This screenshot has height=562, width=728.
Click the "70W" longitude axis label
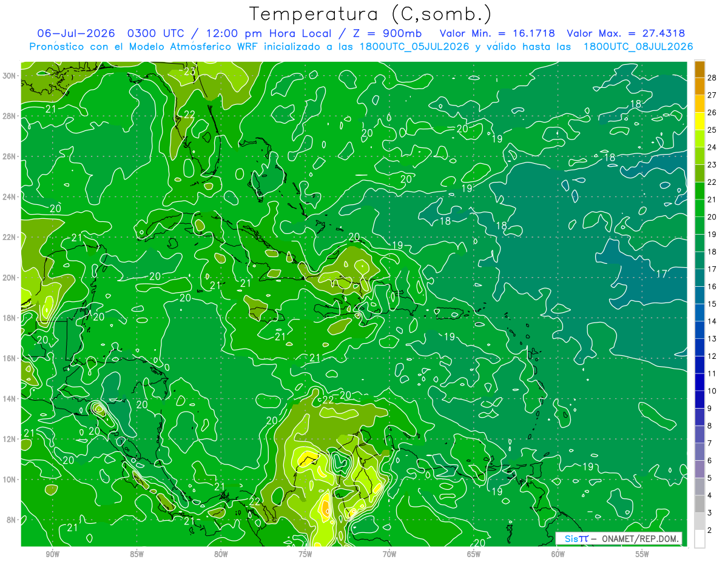(389, 555)
